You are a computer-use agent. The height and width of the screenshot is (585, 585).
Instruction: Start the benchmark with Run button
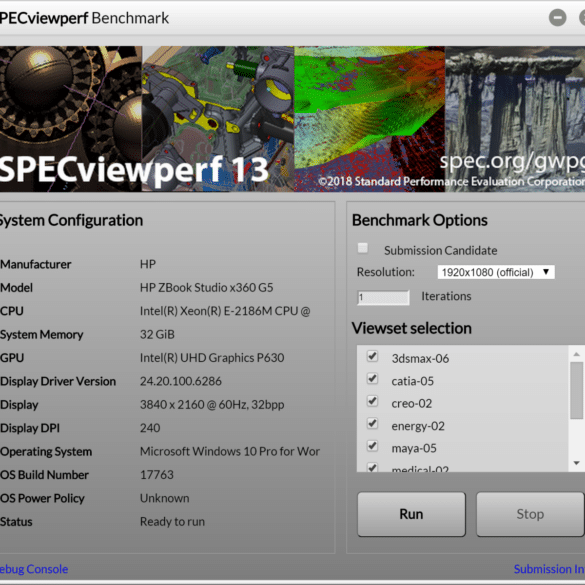pos(411,514)
